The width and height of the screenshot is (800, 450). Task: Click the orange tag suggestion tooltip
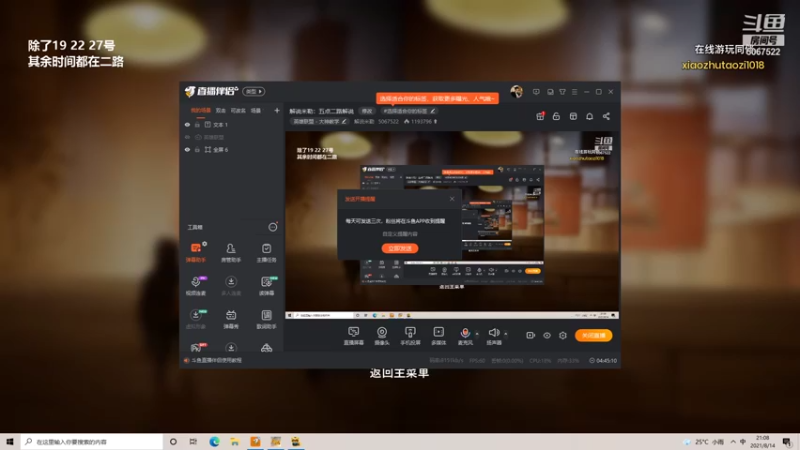(437, 98)
